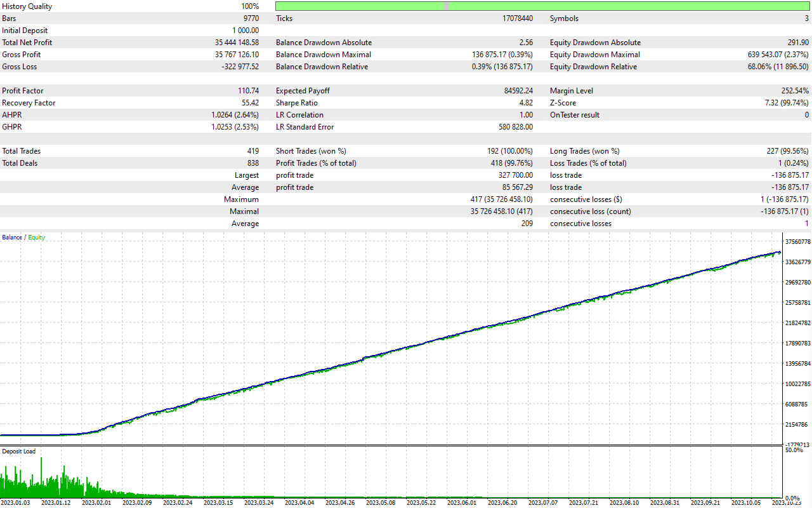The width and height of the screenshot is (812, 508).
Task: Click the History Quality green progress bar
Action: pyautogui.click(x=543, y=6)
